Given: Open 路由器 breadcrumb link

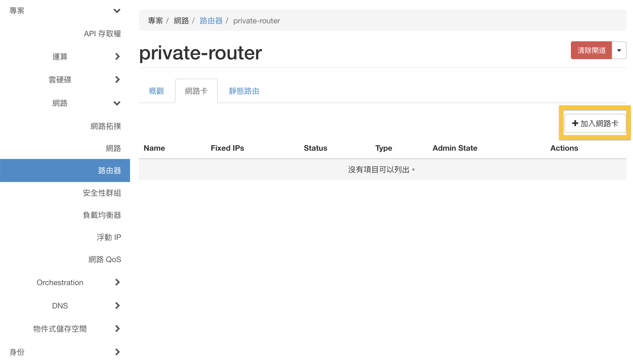Looking at the screenshot, I should (x=211, y=21).
